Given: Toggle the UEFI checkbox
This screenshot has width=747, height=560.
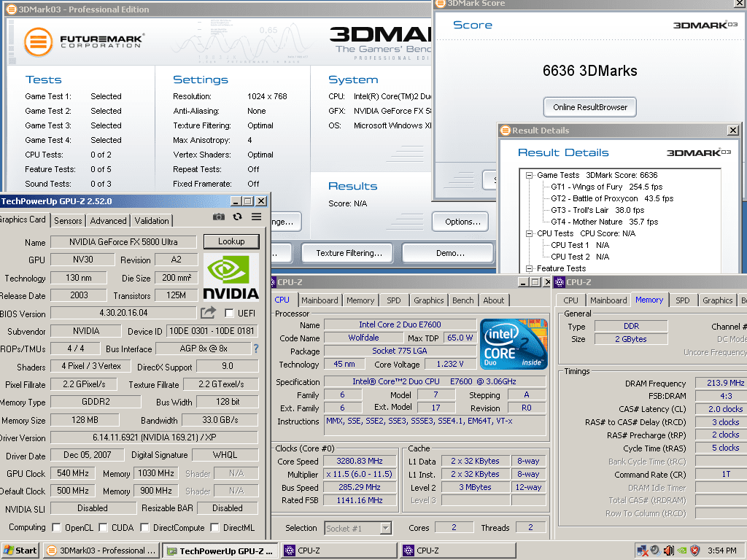Looking at the screenshot, I should (229, 313).
